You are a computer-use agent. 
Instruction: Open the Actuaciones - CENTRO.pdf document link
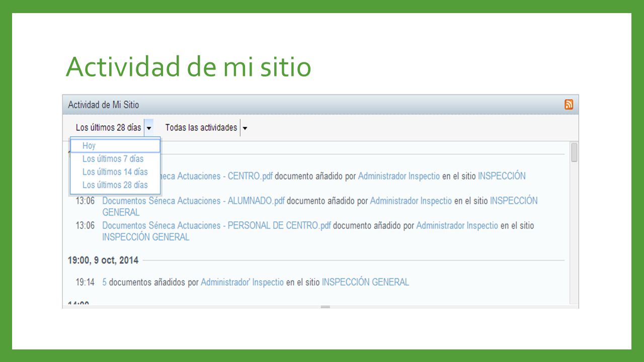click(217, 176)
